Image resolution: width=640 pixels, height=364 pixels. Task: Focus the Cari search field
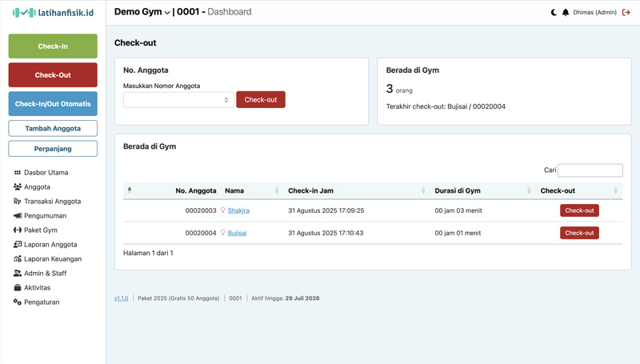coord(590,170)
